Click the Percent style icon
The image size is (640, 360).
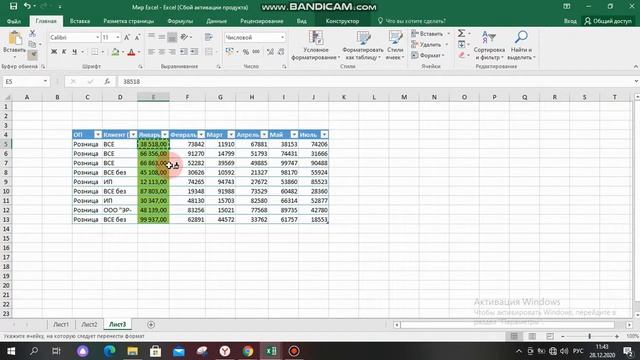[246, 52]
